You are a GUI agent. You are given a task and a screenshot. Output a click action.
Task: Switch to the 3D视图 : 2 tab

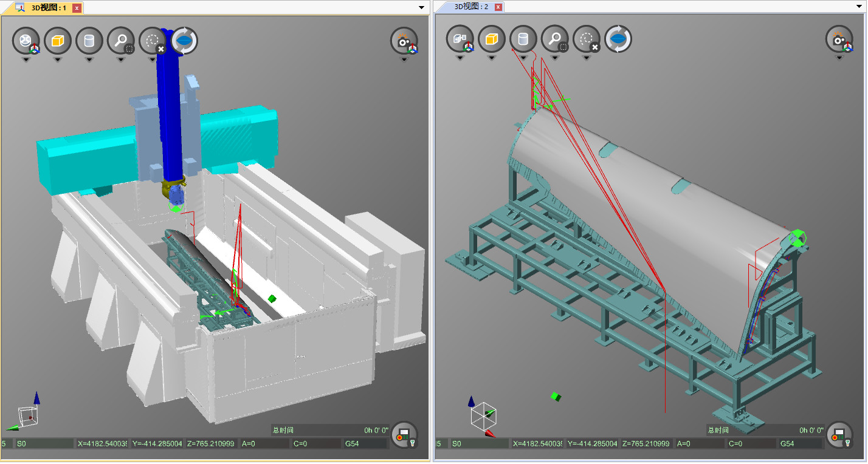[x=470, y=7]
